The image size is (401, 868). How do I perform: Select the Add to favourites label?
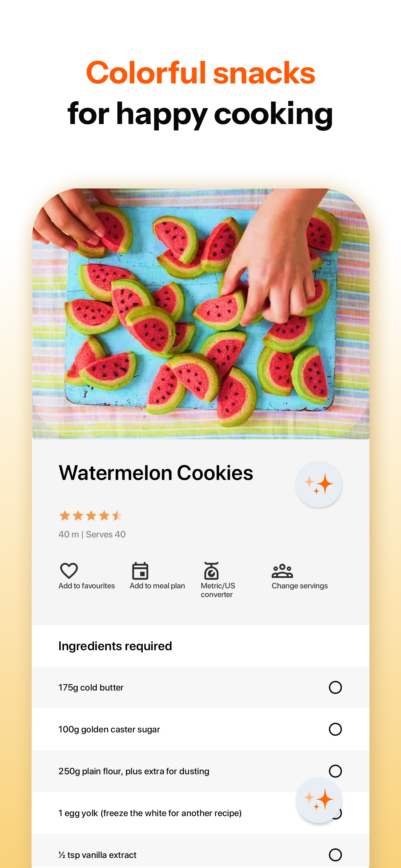point(87,586)
